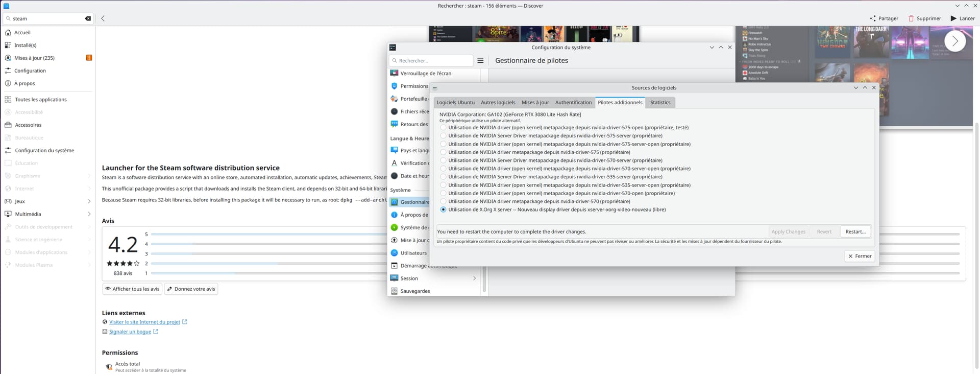This screenshot has height=374, width=980.
Task: Expand the Jeux category chevron
Action: point(89,201)
